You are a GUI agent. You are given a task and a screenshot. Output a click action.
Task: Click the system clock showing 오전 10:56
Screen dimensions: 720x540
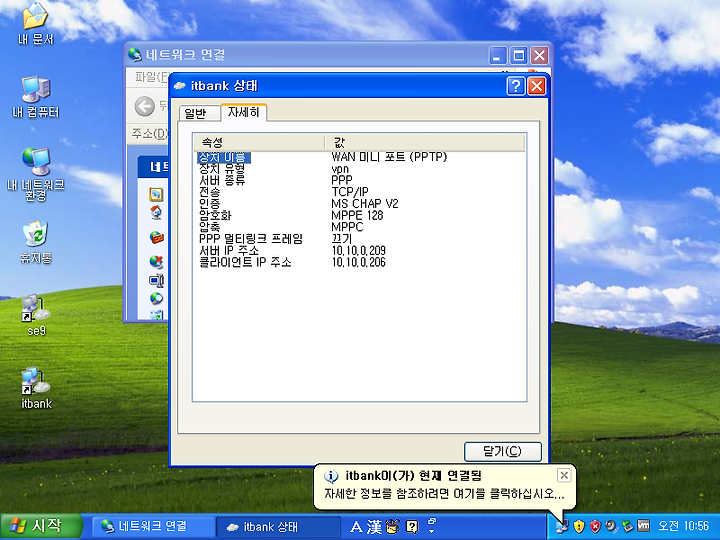pyautogui.click(x=684, y=526)
